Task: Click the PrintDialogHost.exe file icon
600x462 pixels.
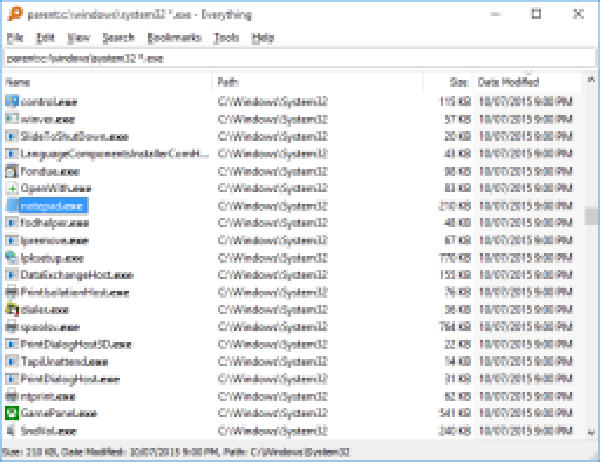Action: pos(12,379)
